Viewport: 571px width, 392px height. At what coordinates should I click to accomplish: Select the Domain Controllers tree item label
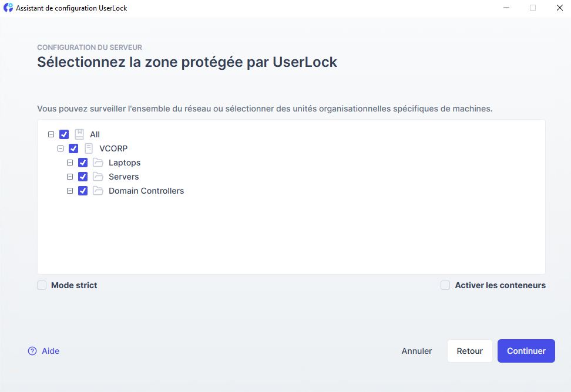click(146, 191)
